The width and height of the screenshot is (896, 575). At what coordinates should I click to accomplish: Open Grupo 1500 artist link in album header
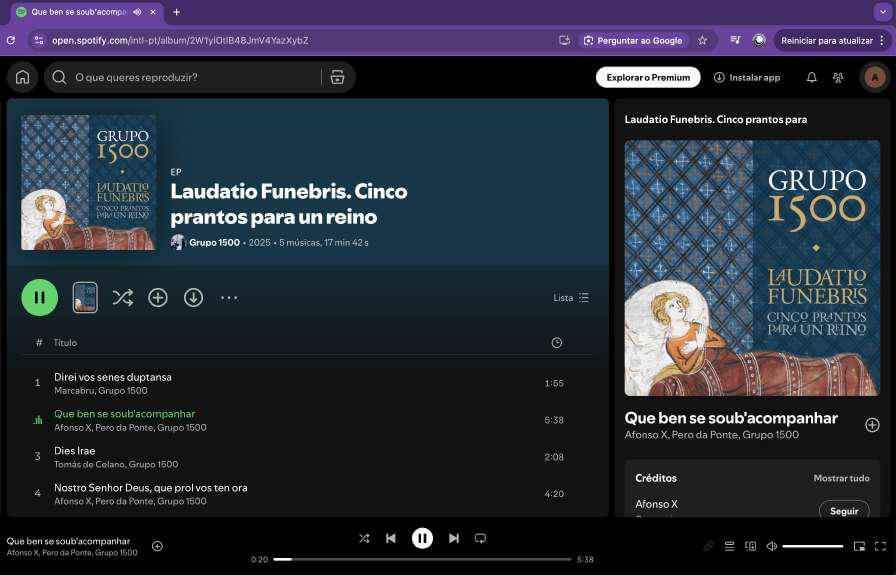click(214, 242)
